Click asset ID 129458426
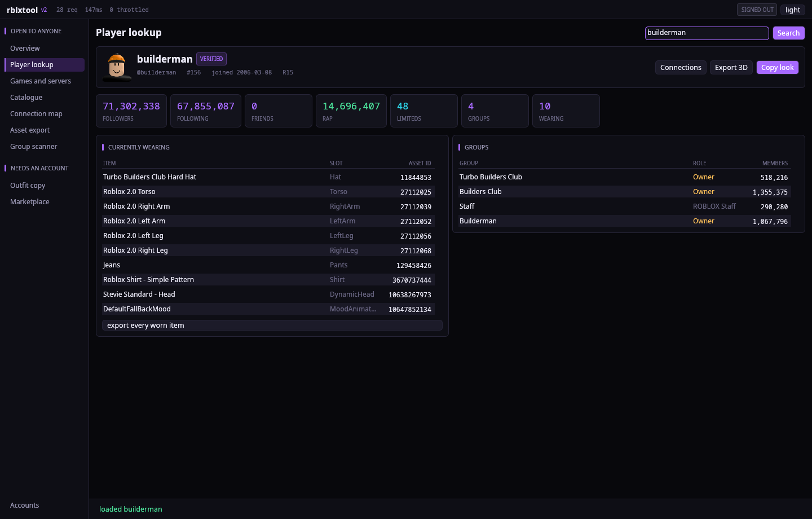Viewport: 812px width, 519px height. 414,266
